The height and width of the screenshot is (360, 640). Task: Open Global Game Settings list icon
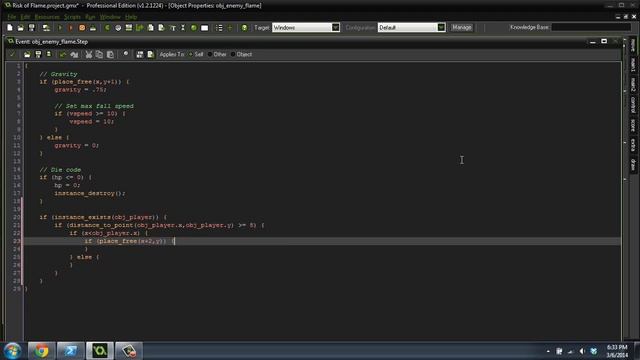[x=219, y=27]
